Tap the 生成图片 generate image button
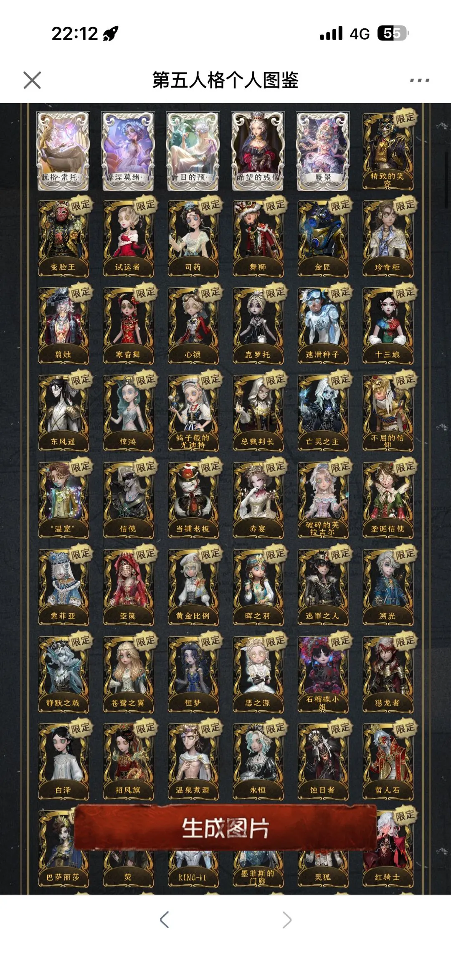Viewport: 451px width, 980px height. pyautogui.click(x=225, y=828)
